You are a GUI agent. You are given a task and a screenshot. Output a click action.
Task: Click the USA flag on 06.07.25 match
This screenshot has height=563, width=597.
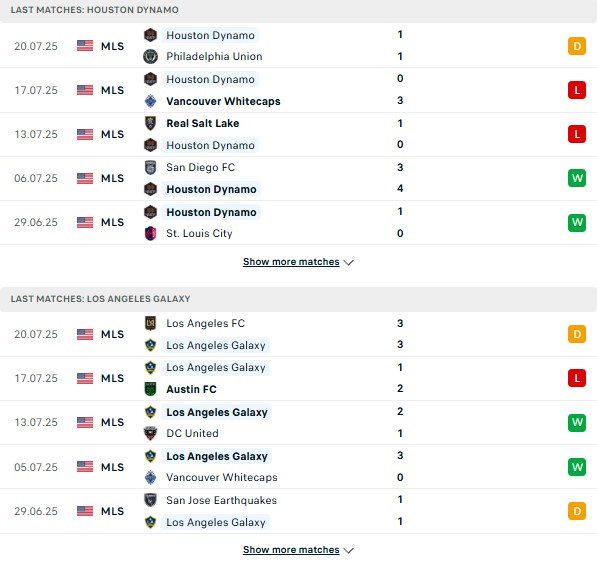[x=85, y=178]
